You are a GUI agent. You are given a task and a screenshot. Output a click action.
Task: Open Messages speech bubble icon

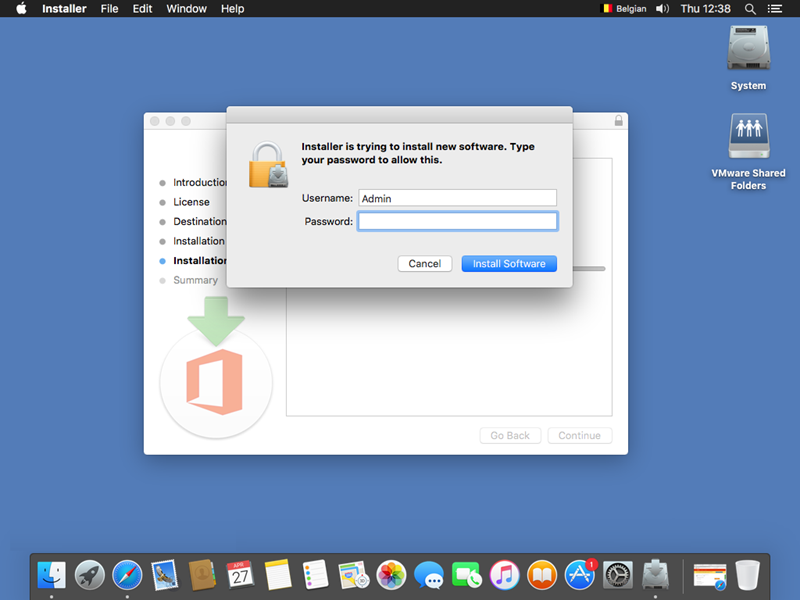[429, 575]
